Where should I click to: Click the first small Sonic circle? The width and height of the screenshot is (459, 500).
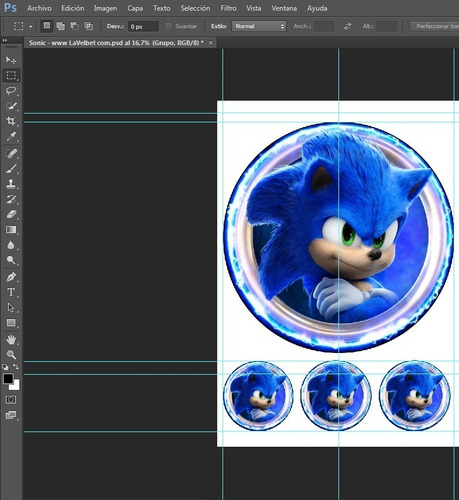coord(258,395)
